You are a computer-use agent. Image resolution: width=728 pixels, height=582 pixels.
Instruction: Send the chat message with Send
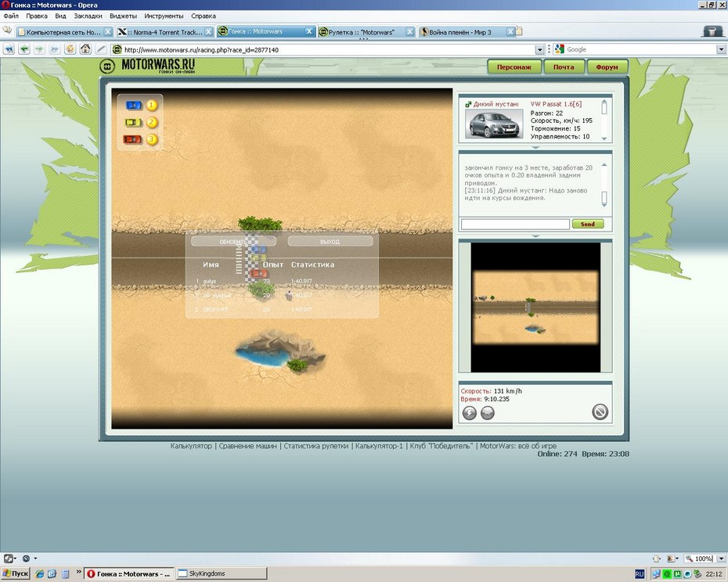(588, 224)
